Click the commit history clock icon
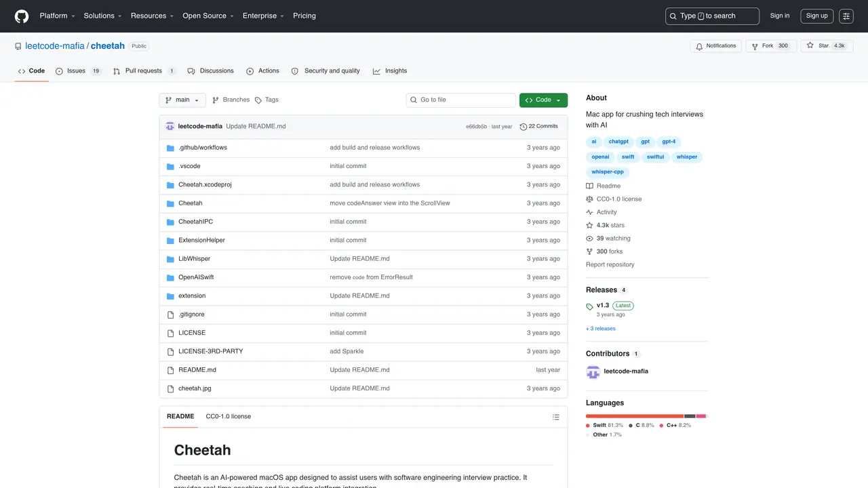 pos(523,126)
